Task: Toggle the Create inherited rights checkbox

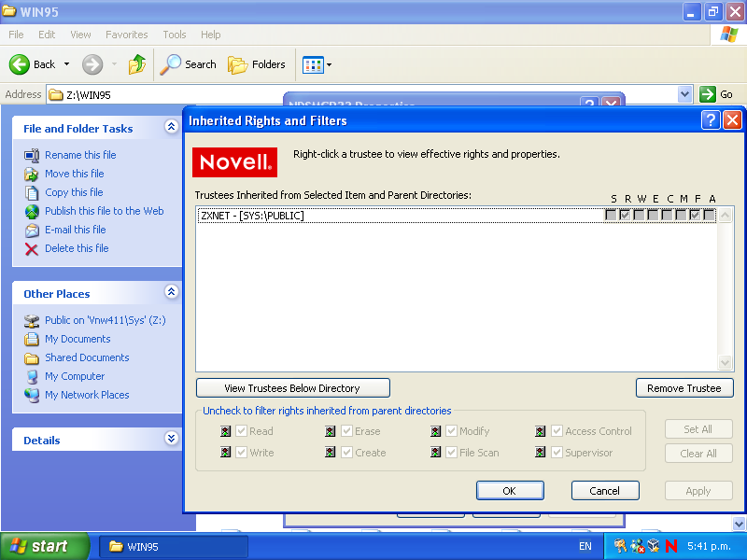Action: pos(346,452)
